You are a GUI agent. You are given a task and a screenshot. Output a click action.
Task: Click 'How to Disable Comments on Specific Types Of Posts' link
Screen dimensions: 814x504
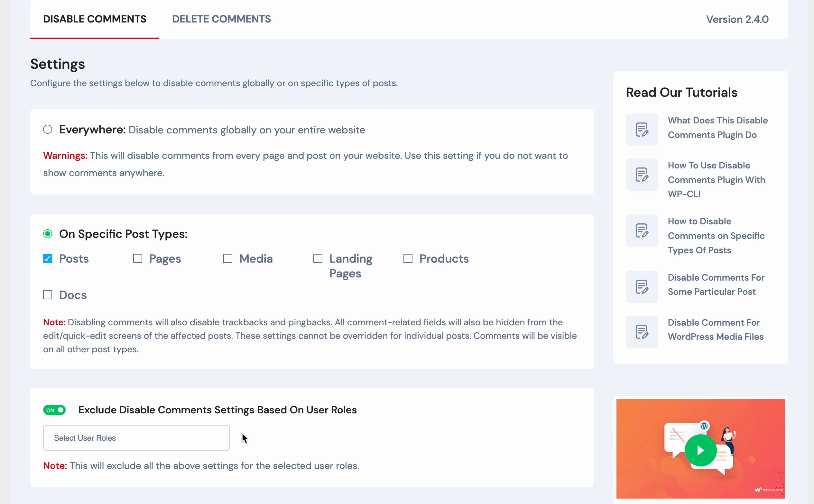[x=716, y=236]
